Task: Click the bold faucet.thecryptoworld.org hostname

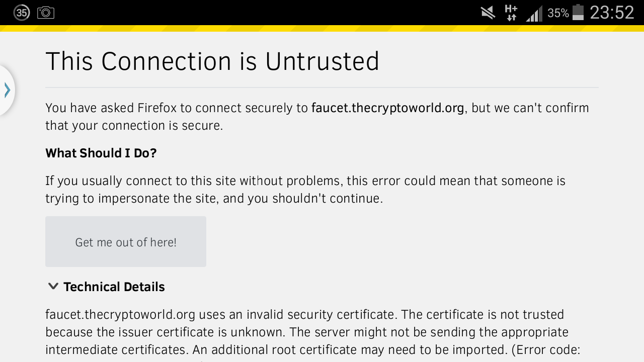Action: click(388, 108)
